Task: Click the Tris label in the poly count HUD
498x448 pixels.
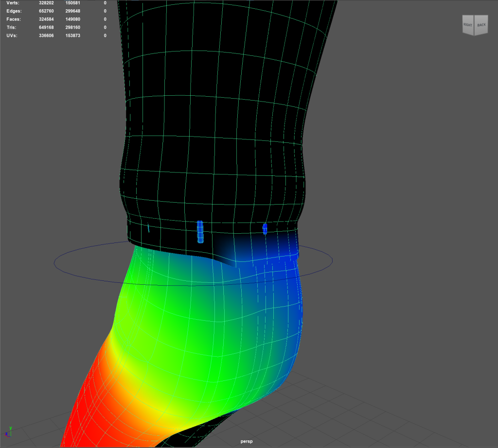Action: 12,28
